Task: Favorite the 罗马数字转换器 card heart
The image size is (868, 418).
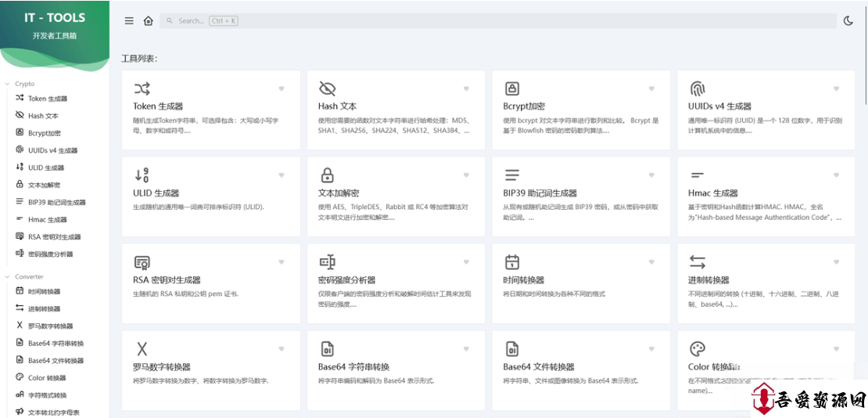Action: (282, 348)
